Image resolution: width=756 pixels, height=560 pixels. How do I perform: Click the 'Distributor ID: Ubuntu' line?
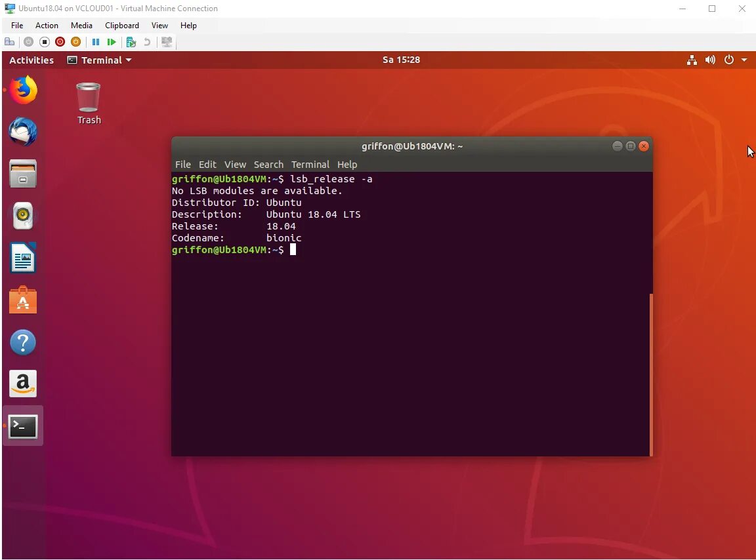(x=237, y=203)
